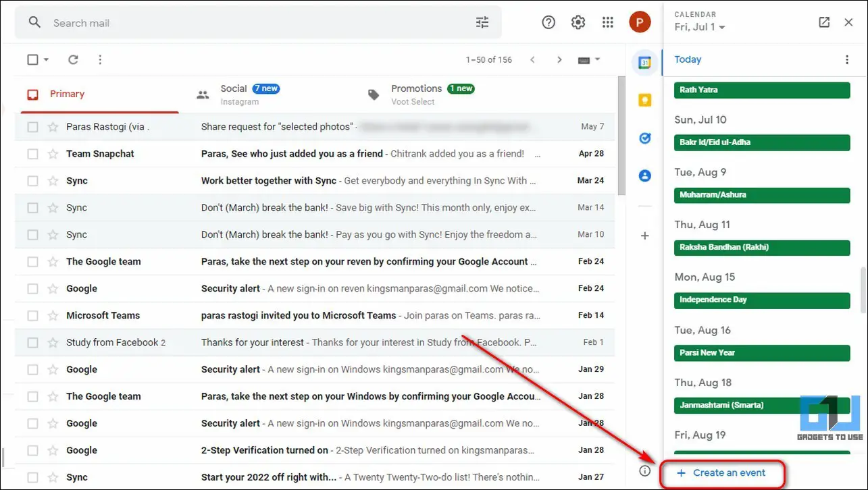868x490 pixels.
Task: Open calendar in new tab icon
Action: (824, 22)
